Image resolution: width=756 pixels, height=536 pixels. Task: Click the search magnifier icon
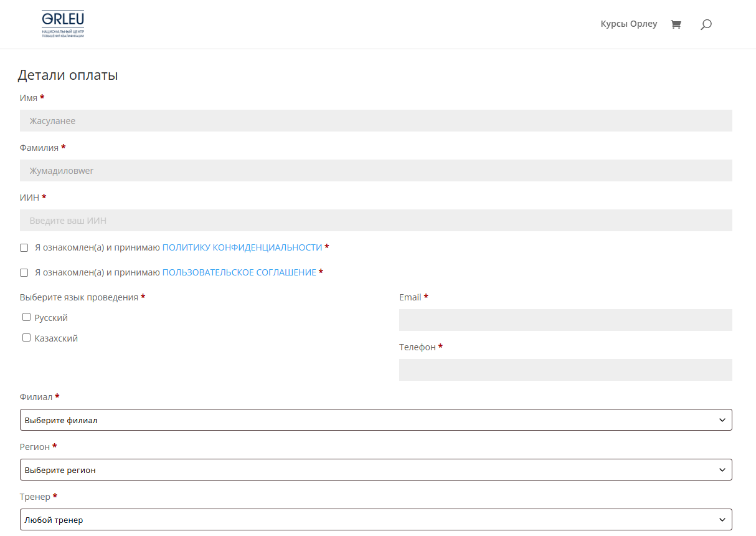point(706,24)
